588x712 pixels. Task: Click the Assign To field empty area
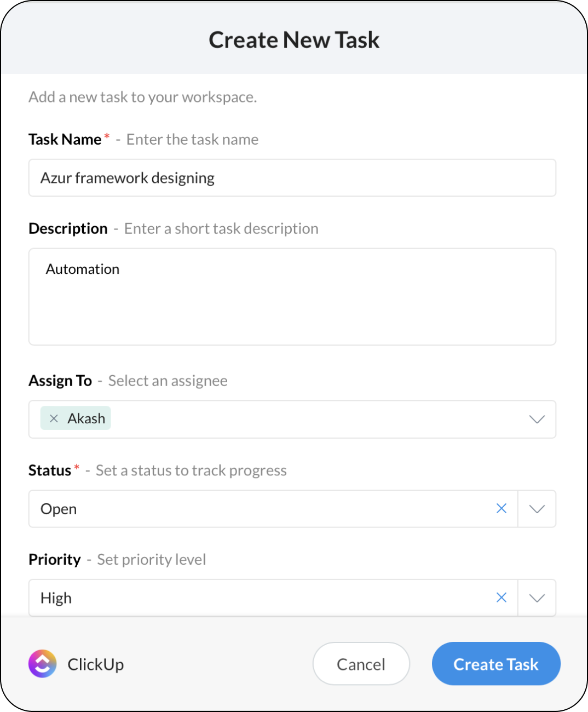(x=318, y=420)
